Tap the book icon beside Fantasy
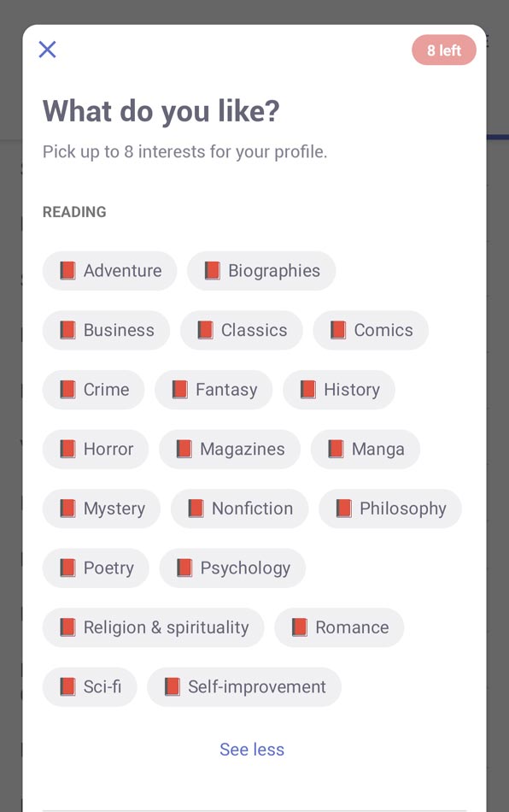Image resolution: width=509 pixels, height=812 pixels. (x=179, y=390)
